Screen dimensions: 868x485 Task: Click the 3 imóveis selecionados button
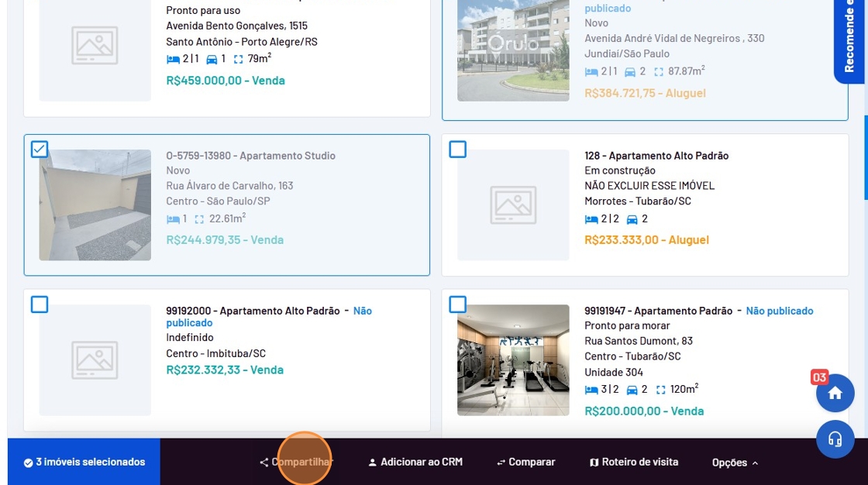84,462
